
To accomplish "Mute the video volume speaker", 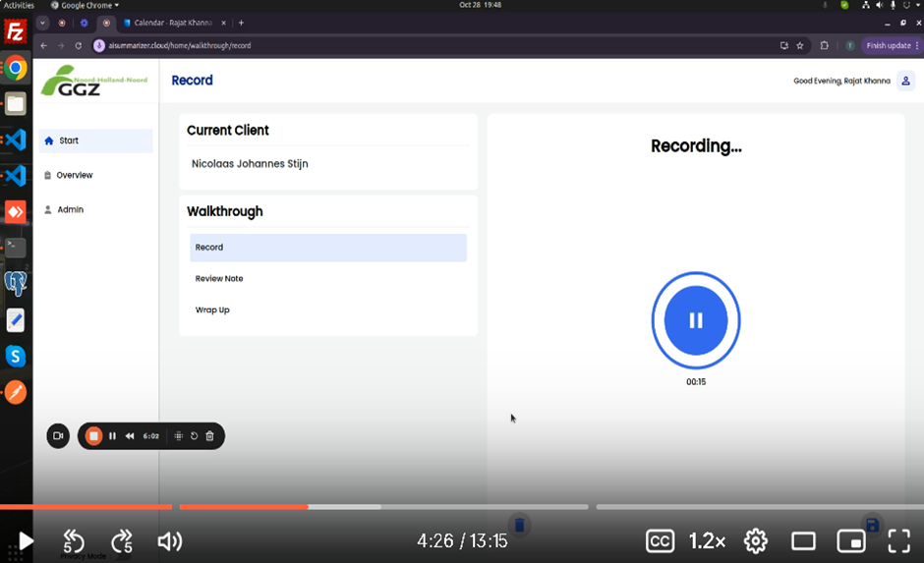I will 169,541.
